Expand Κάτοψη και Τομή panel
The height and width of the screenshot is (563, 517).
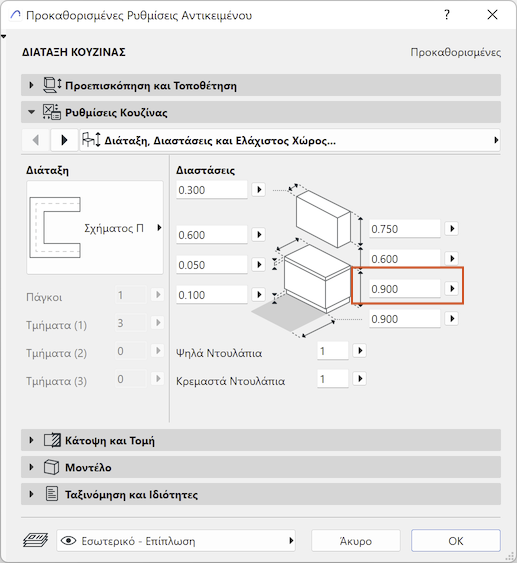tap(261, 440)
